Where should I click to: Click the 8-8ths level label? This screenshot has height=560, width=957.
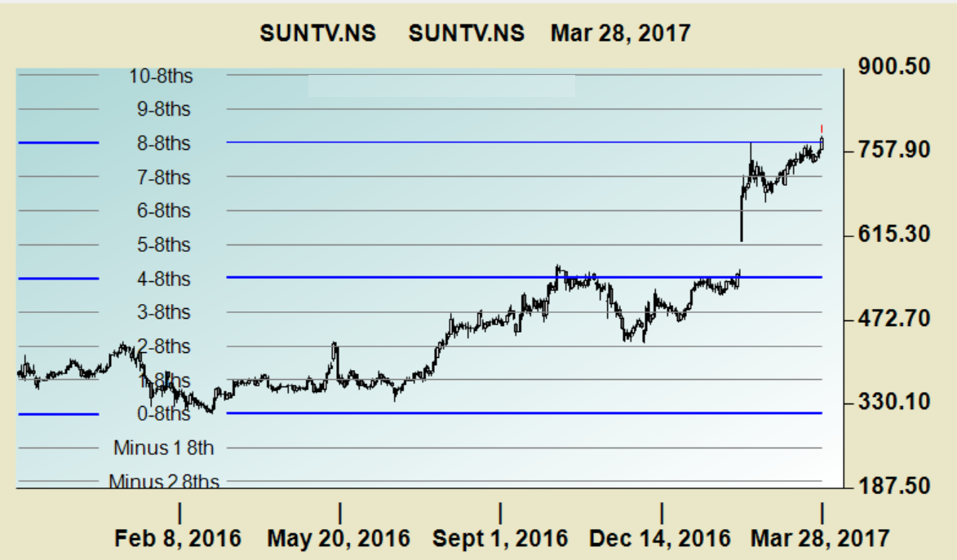tap(162, 143)
